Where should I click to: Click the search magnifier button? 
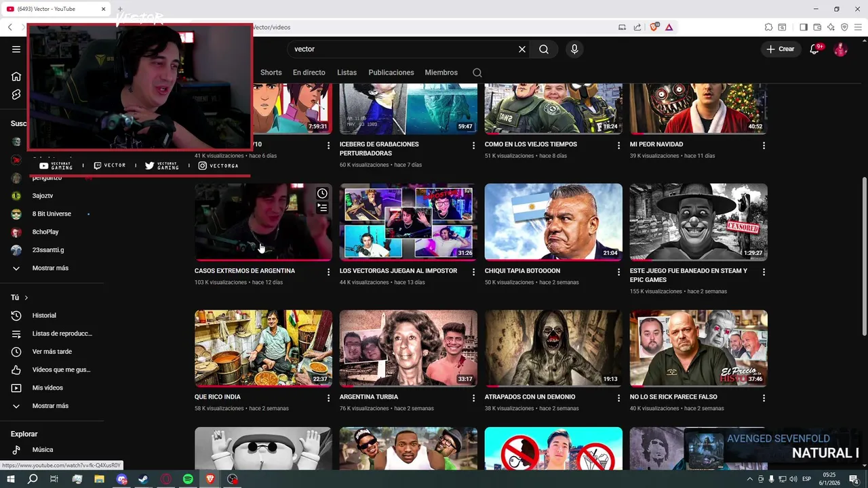(544, 49)
